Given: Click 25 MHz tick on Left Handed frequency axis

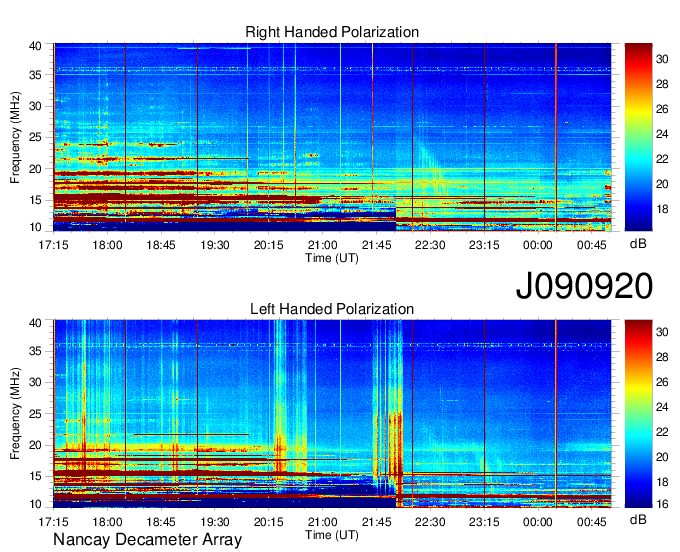Looking at the screenshot, I should (35, 414).
